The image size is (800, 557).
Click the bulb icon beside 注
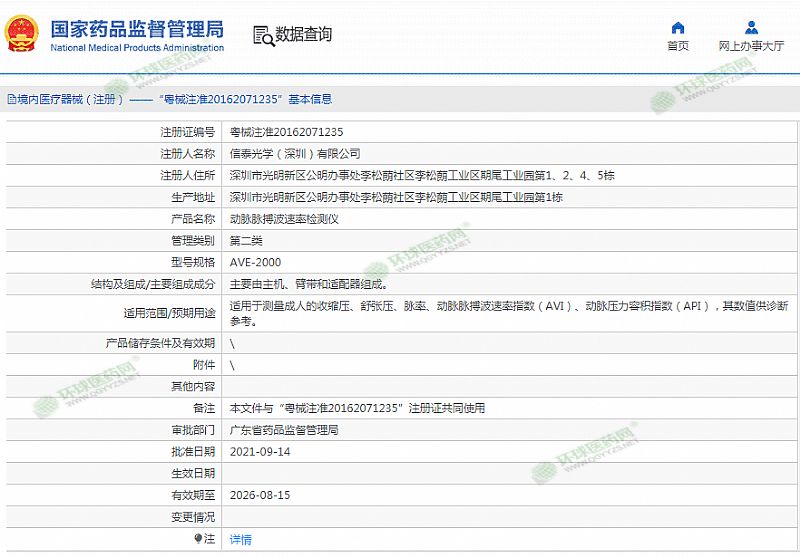(x=196, y=539)
